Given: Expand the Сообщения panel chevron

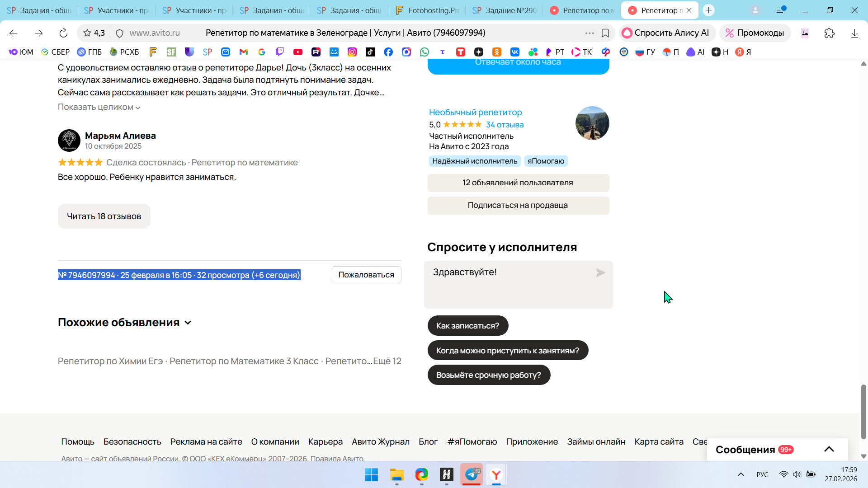Looking at the screenshot, I should (x=829, y=449).
